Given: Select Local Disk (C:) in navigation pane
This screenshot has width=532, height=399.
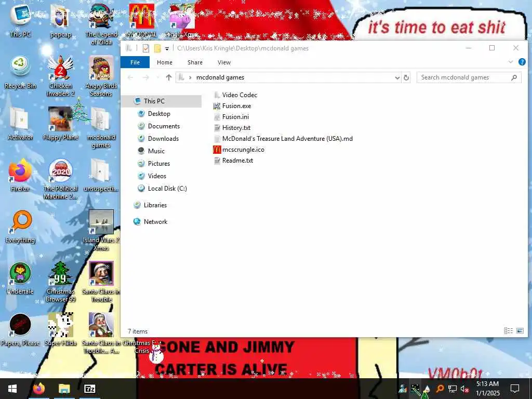Looking at the screenshot, I should [x=167, y=189].
